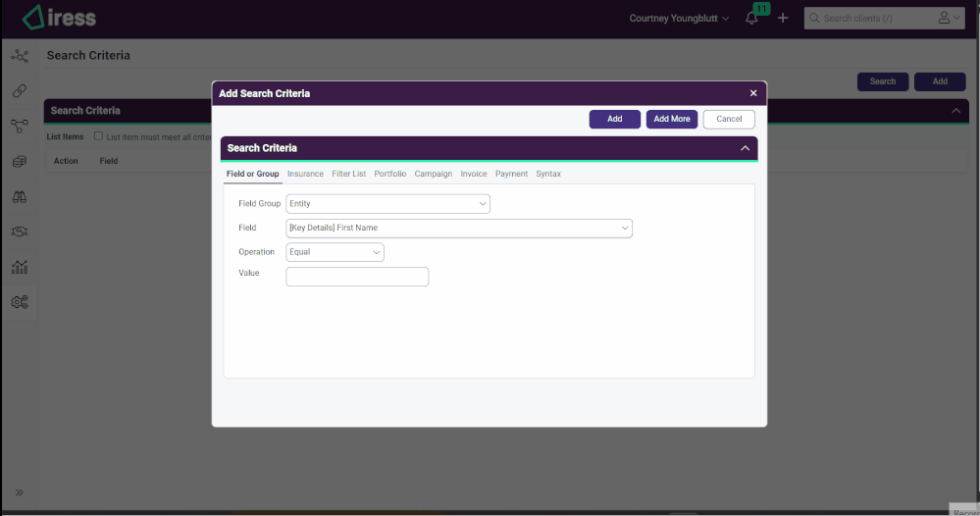Screen dimensions: 980x516
Task: Open the link chain icon in sidebar
Action: click(19, 91)
